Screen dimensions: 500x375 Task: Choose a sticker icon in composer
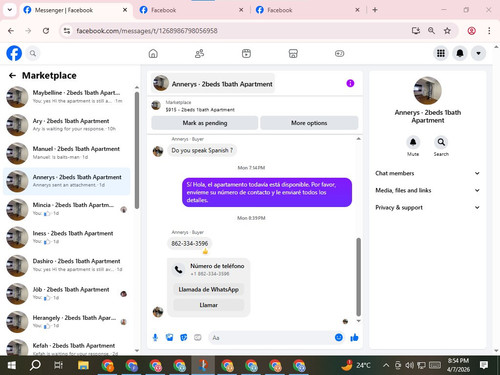184,338
